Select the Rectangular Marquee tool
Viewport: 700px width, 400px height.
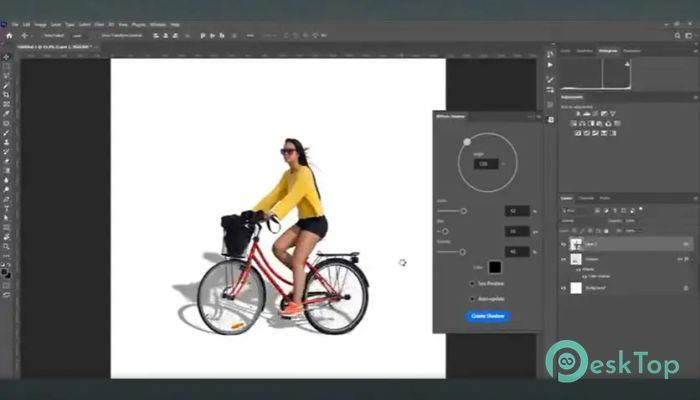(x=6, y=67)
